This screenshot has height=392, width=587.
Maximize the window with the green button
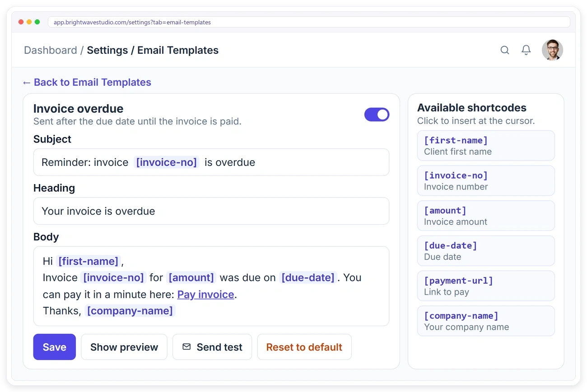click(37, 22)
